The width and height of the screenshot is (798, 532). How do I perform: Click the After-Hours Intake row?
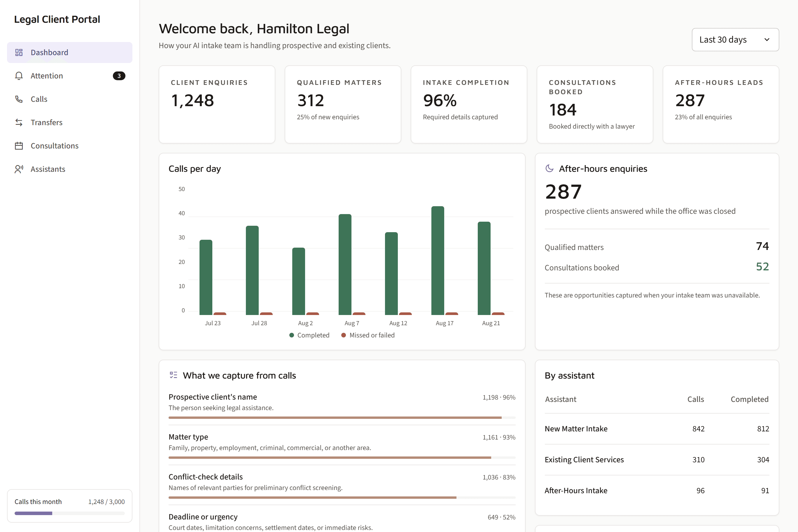coord(657,491)
